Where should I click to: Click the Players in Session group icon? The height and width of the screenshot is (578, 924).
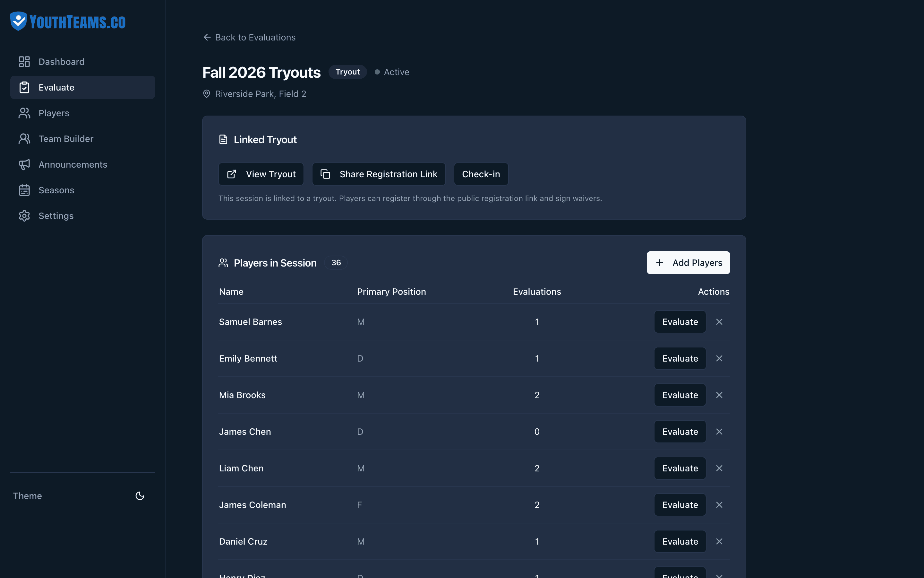(223, 263)
